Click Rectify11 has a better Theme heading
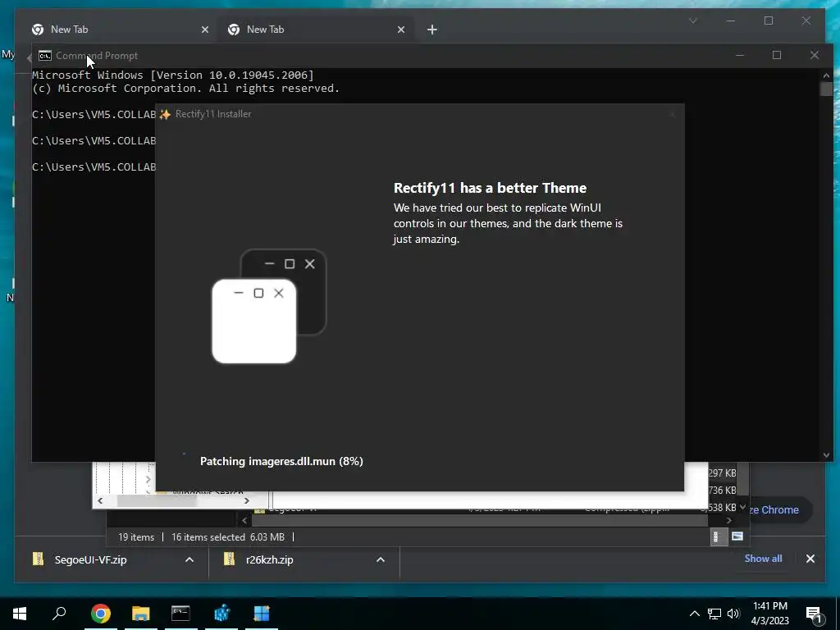This screenshot has width=840, height=630. coord(491,188)
